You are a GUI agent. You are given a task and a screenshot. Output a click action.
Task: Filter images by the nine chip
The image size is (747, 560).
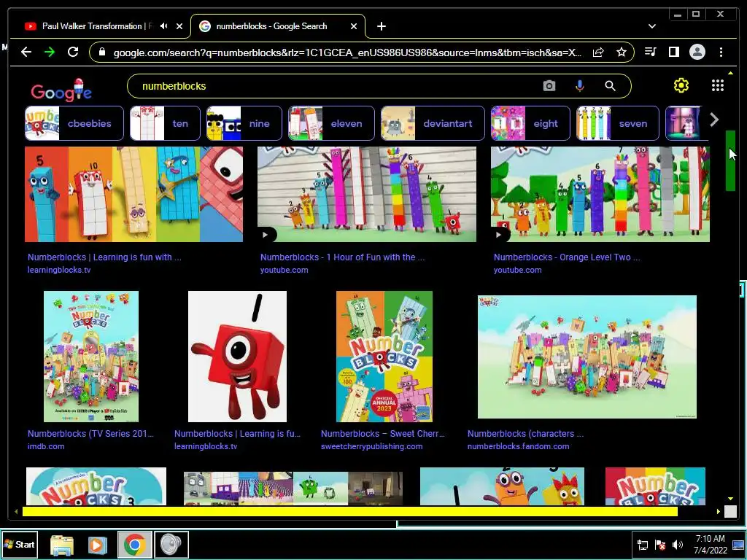coord(244,123)
